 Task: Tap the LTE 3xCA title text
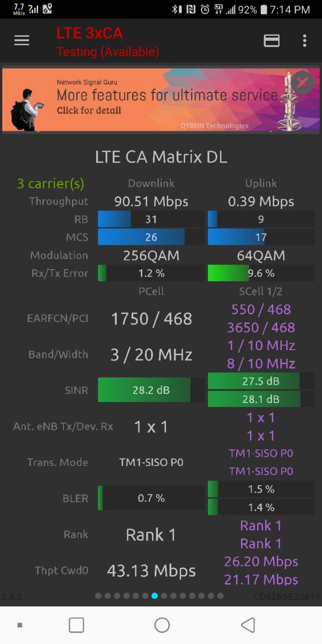click(90, 33)
